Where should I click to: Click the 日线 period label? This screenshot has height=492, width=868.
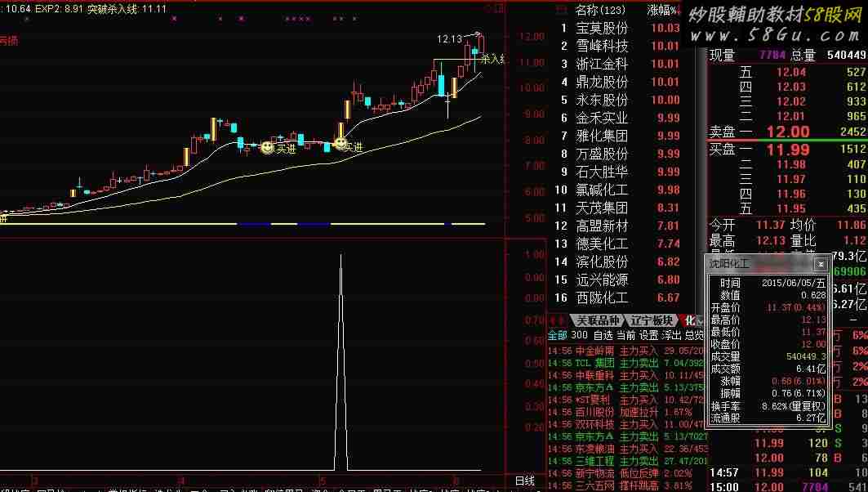coord(525,481)
